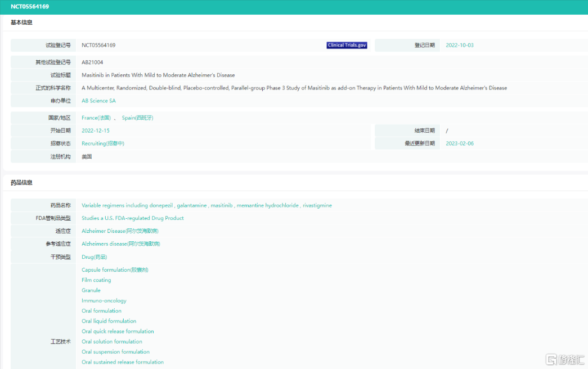Click the NCT05564169 value in the 试验登记号 row
Viewport: 588px width, 369px height.
coord(98,46)
